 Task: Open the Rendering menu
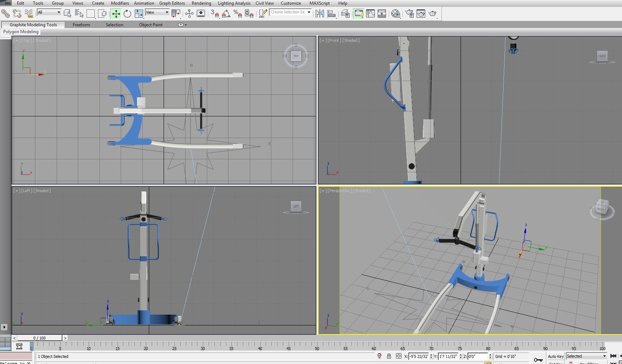[x=201, y=3]
